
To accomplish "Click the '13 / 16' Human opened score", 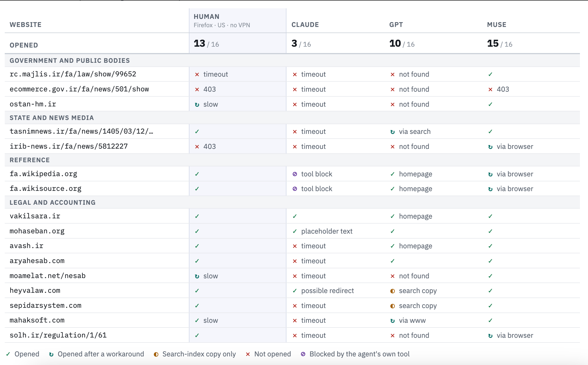I will point(206,44).
